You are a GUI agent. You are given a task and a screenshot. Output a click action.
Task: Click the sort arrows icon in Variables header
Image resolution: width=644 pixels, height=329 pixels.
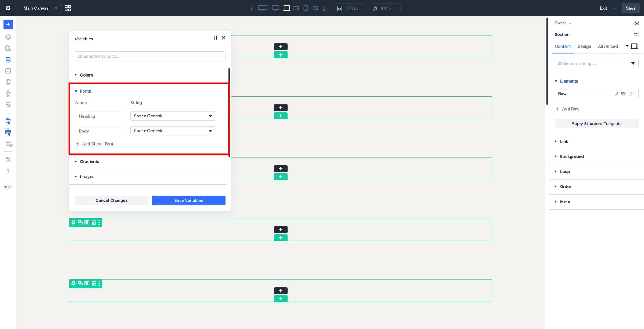[x=215, y=38]
